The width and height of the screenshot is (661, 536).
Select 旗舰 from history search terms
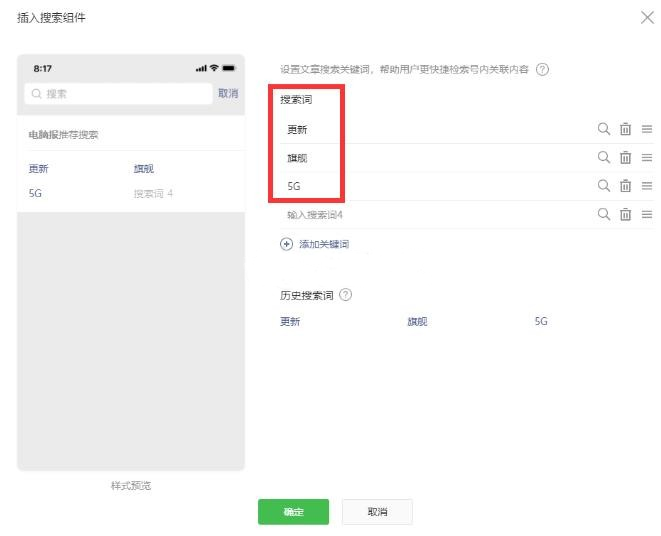pos(417,322)
